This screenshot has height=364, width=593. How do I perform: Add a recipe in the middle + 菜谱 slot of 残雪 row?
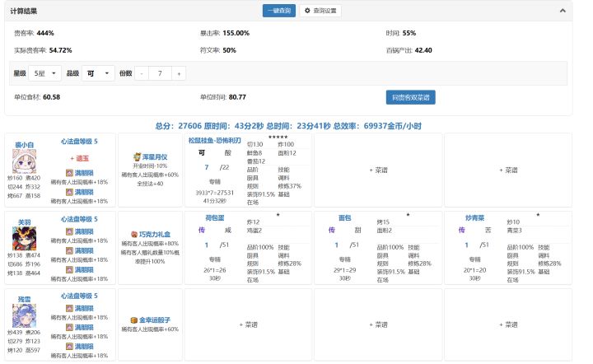(378, 324)
